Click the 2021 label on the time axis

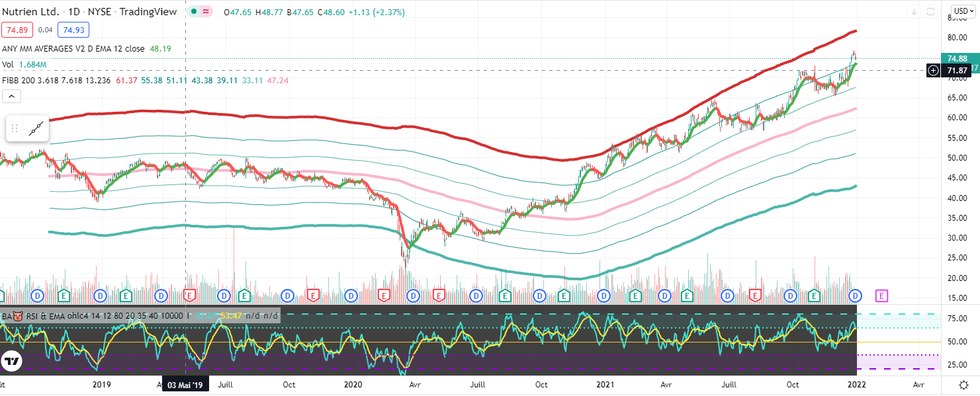[604, 385]
